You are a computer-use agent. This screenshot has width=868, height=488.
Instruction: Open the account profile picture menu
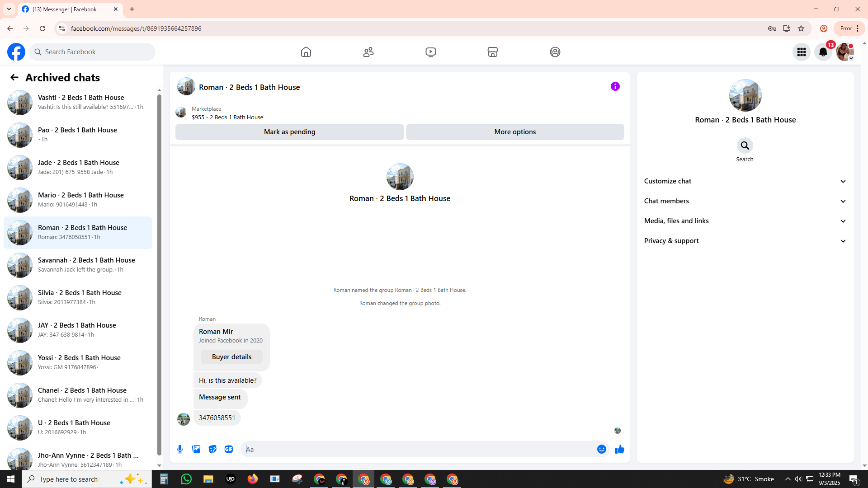(x=845, y=52)
